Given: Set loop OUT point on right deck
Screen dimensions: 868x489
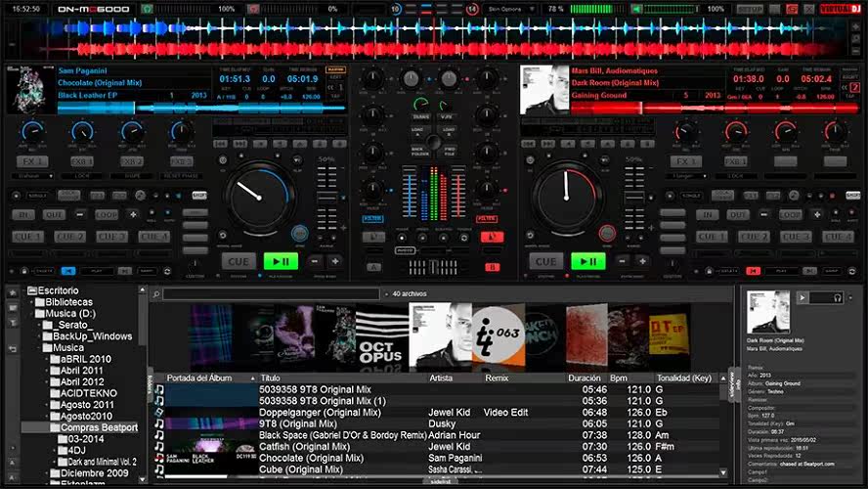Looking at the screenshot, I should click(x=737, y=214).
